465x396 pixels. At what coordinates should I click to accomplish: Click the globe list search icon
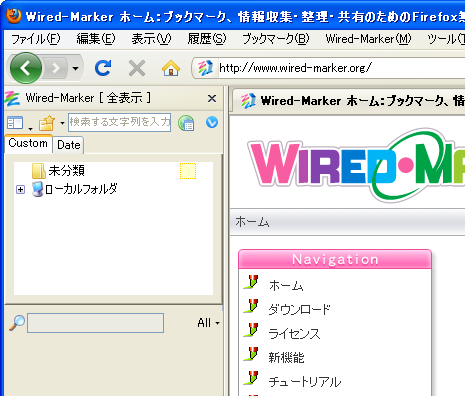coord(186,123)
